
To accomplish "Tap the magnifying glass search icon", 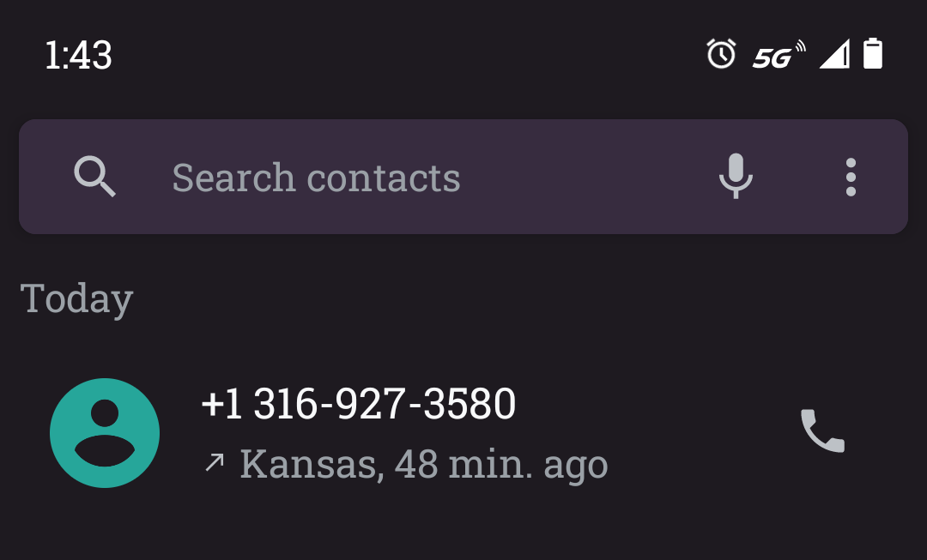I will (x=94, y=178).
